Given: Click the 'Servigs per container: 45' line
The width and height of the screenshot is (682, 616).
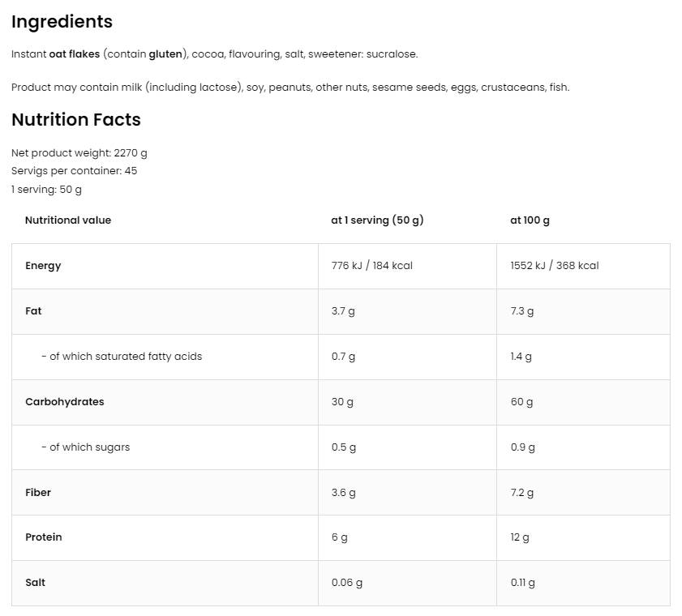Looking at the screenshot, I should (74, 171).
